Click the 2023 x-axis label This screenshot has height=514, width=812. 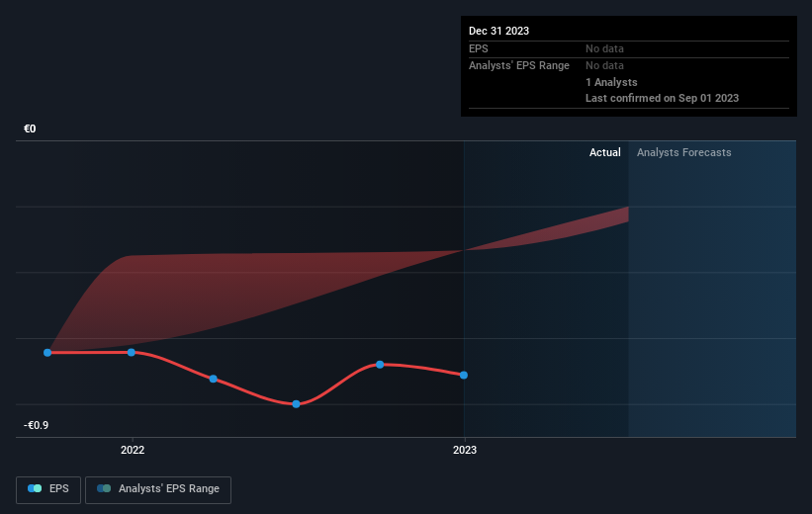[x=465, y=450]
